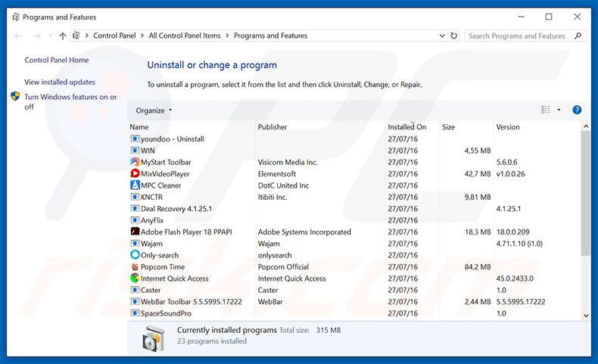598x364 pixels.
Task: Refresh the Programs and Features list
Action: click(x=453, y=36)
